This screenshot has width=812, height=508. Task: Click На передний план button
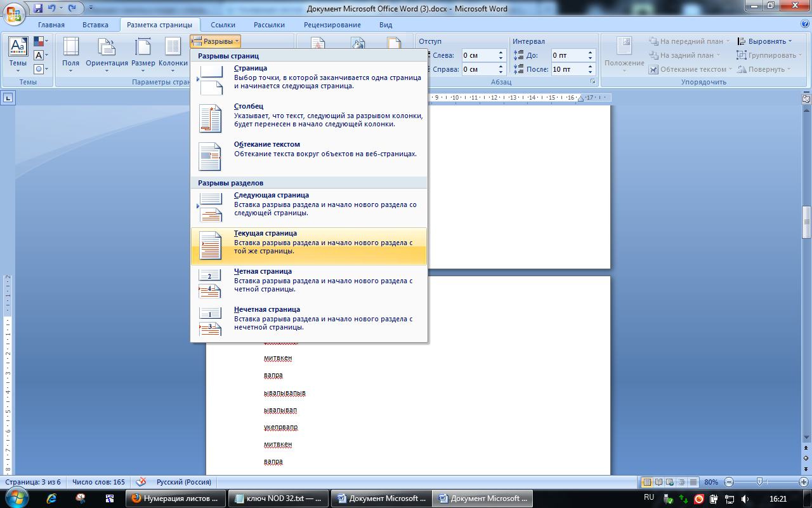click(x=690, y=41)
